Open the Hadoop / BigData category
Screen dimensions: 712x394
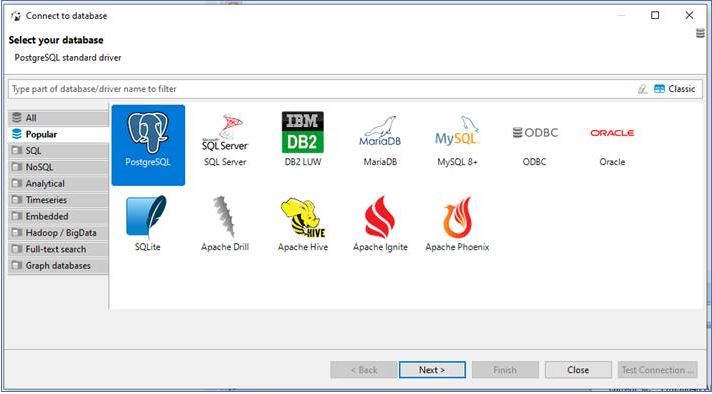coord(59,233)
